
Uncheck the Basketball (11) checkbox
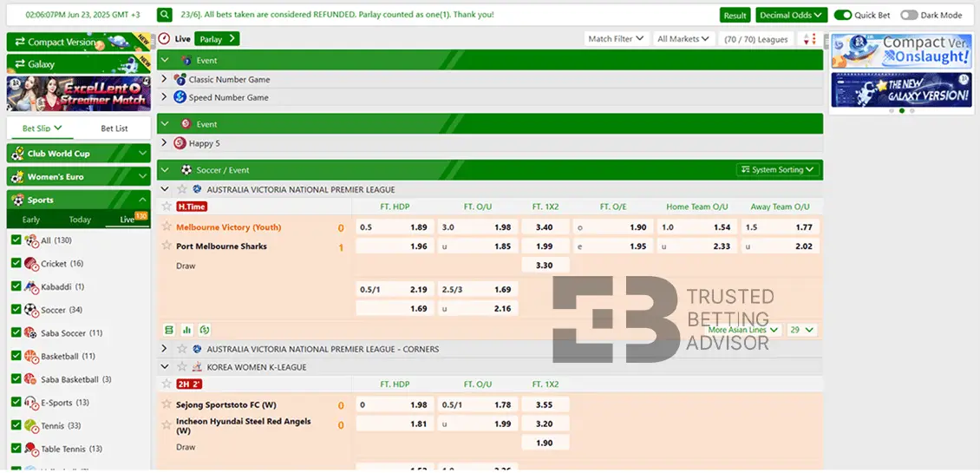pos(16,355)
